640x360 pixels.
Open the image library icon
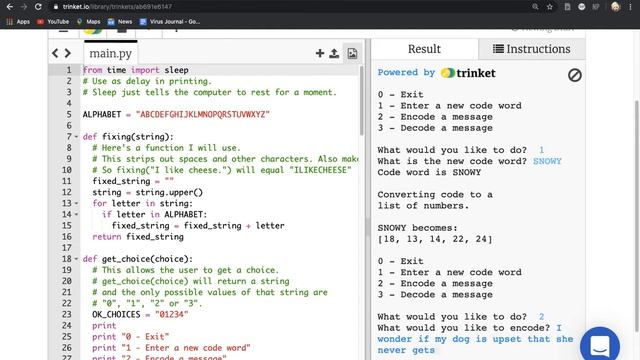[352, 53]
